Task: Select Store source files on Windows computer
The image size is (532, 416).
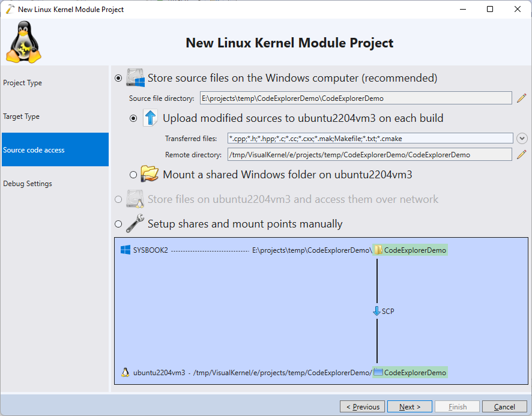Action: (118, 78)
